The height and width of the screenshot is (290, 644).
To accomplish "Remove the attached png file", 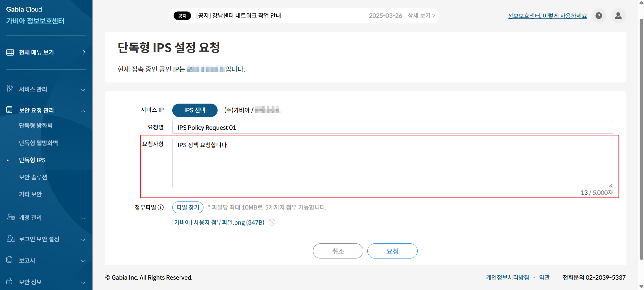I will tap(272, 222).
